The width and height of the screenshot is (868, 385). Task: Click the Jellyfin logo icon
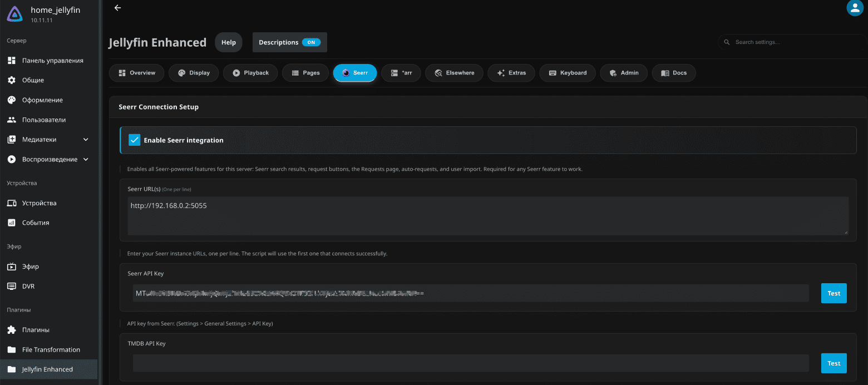14,14
